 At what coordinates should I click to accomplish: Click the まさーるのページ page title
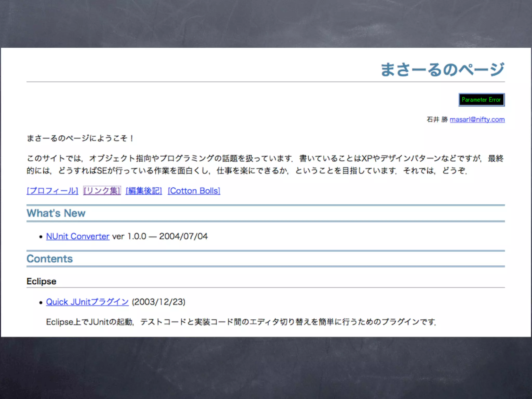click(442, 70)
